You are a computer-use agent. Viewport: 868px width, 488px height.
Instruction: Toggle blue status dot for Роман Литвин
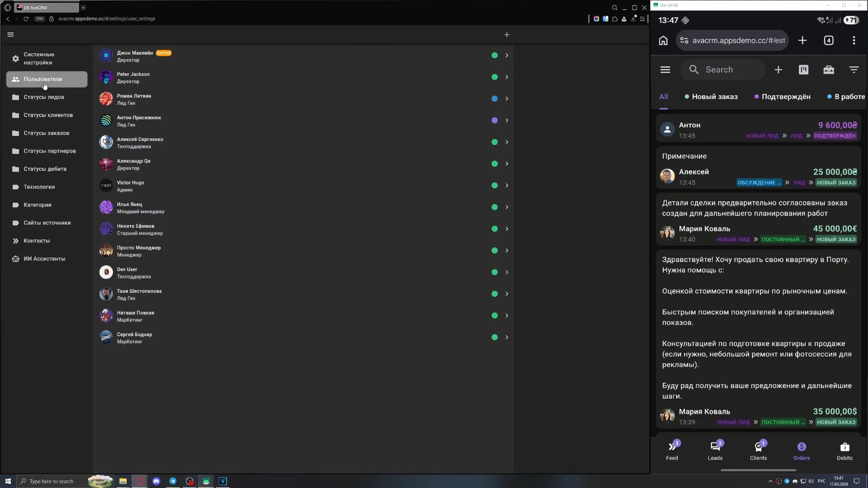pos(495,99)
